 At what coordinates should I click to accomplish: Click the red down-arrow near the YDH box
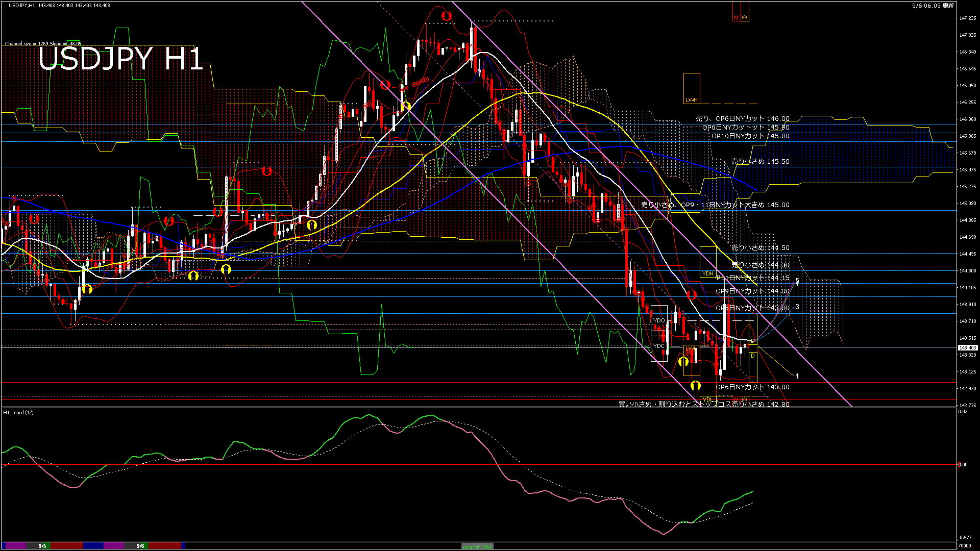click(x=692, y=295)
